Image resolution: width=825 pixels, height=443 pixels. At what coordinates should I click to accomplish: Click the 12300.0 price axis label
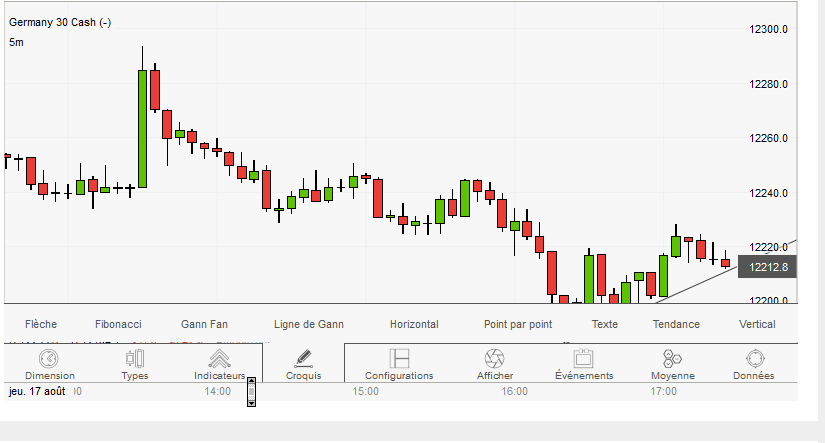(x=768, y=29)
